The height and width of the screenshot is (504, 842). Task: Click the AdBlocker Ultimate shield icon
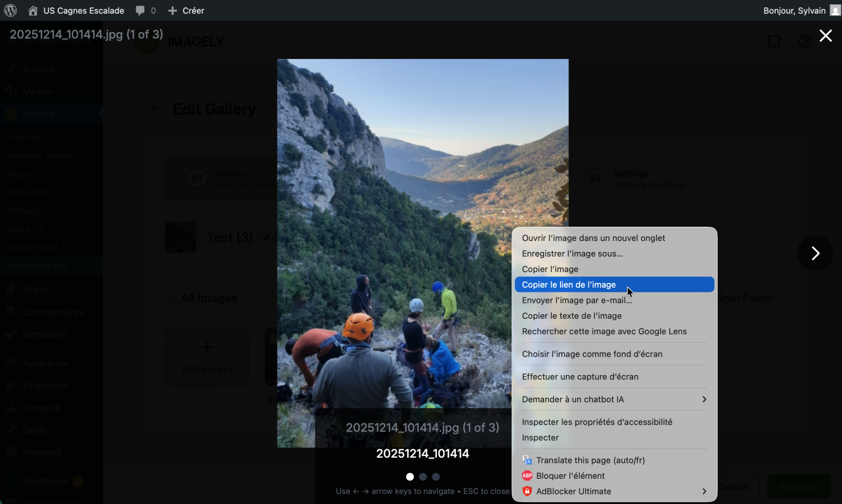527,491
